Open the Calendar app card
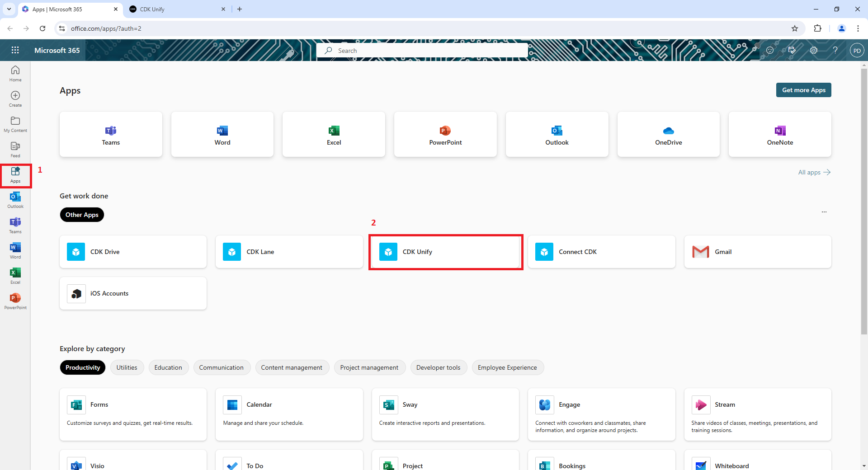This screenshot has height=470, width=868. [289, 414]
